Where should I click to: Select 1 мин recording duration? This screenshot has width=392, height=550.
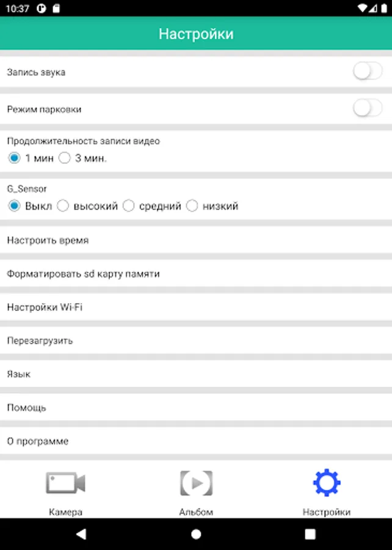coord(14,158)
